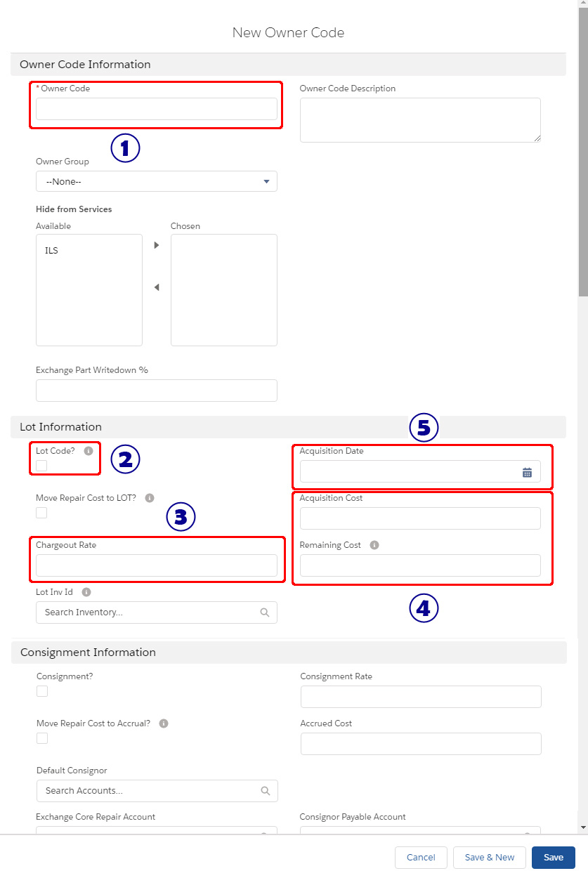Click the Move Repair Cost to LOT info icon
This screenshot has height=878, width=588.
point(148,498)
